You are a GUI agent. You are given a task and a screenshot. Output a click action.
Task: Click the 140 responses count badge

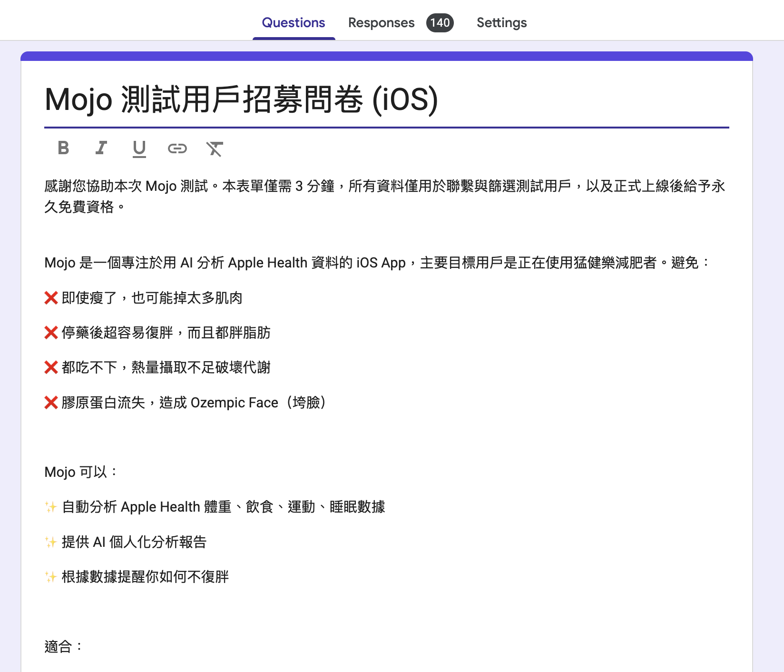(x=440, y=22)
